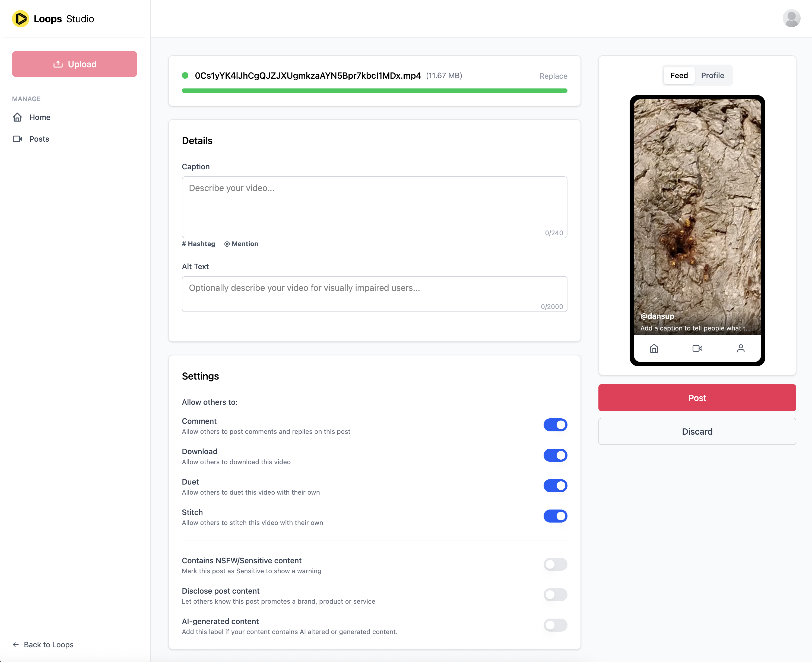The width and height of the screenshot is (812, 662).
Task: Select the Feed preview tab
Action: (x=679, y=75)
